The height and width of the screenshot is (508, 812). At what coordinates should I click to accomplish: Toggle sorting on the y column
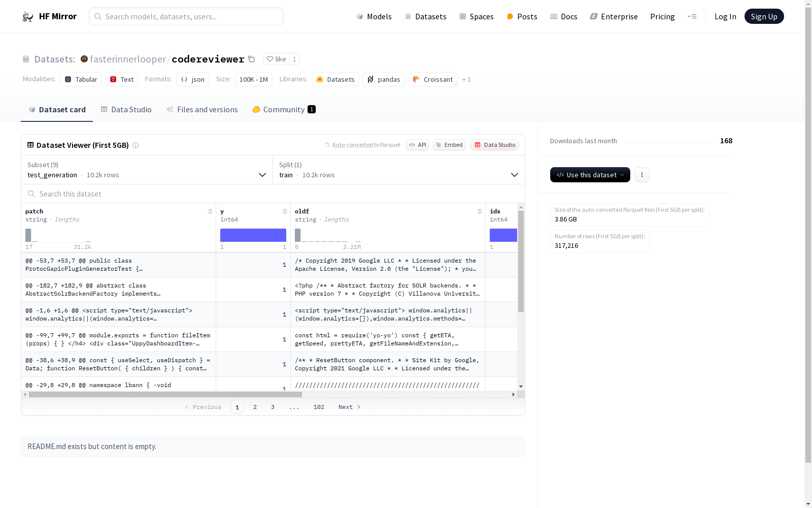[x=284, y=211]
